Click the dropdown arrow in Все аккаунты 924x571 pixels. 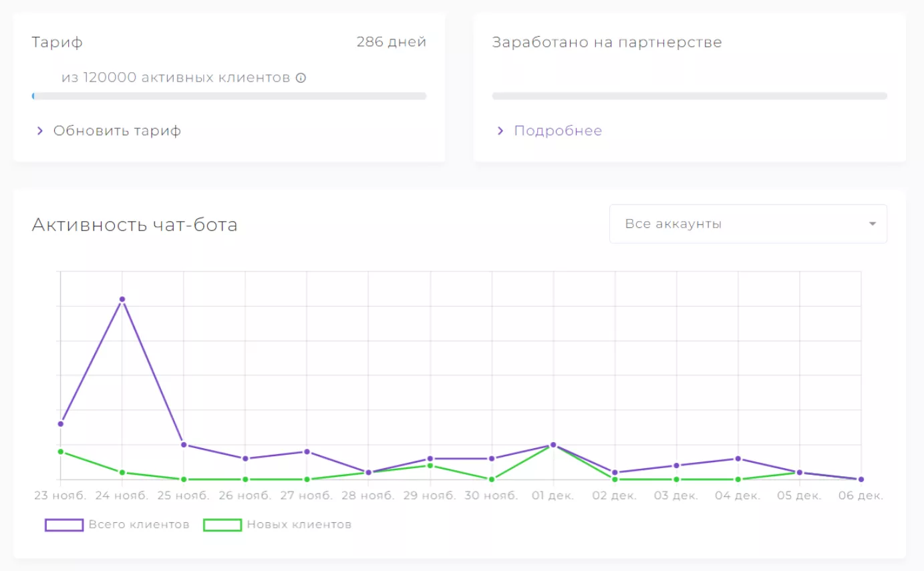[x=872, y=224]
